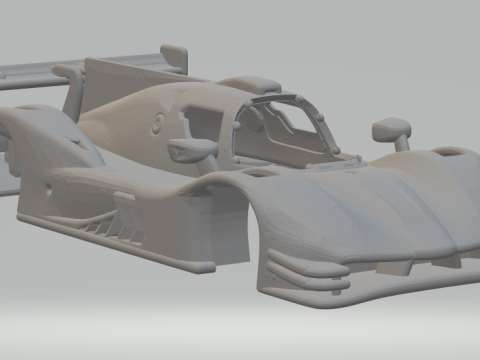Select the race car body model
Viewport: 480px width, 360px height.
[240, 177]
